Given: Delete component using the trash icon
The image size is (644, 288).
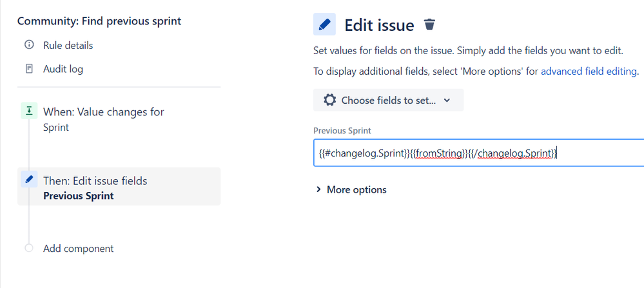Looking at the screenshot, I should [x=430, y=25].
